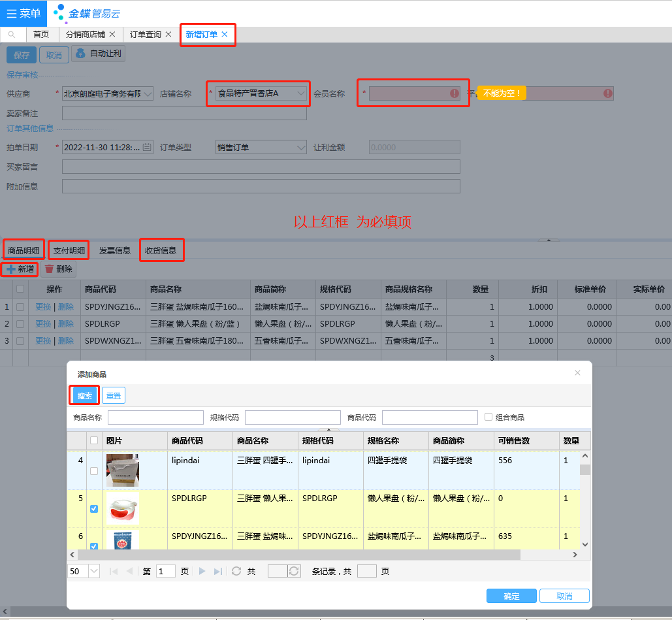Check the 组合商品 checkbox

[488, 417]
